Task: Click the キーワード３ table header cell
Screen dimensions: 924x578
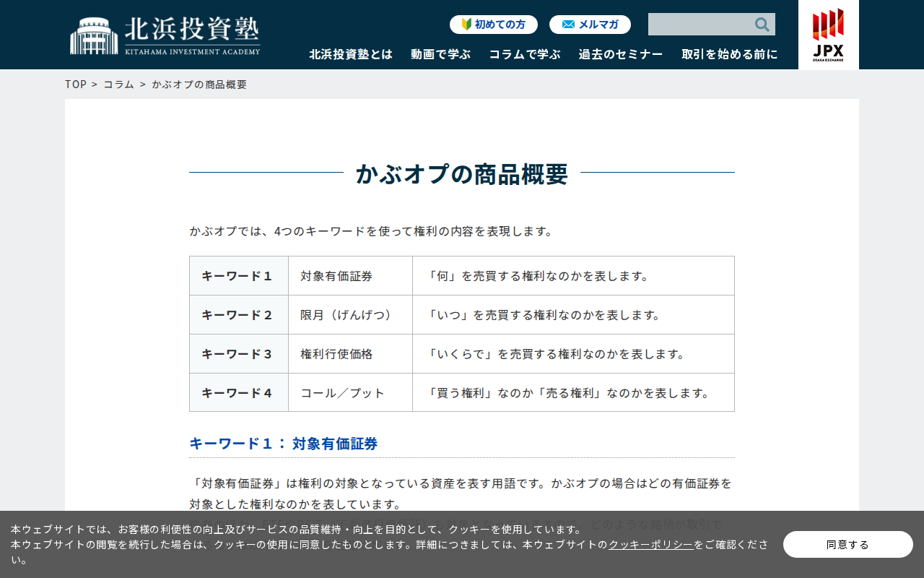Action: (x=239, y=354)
